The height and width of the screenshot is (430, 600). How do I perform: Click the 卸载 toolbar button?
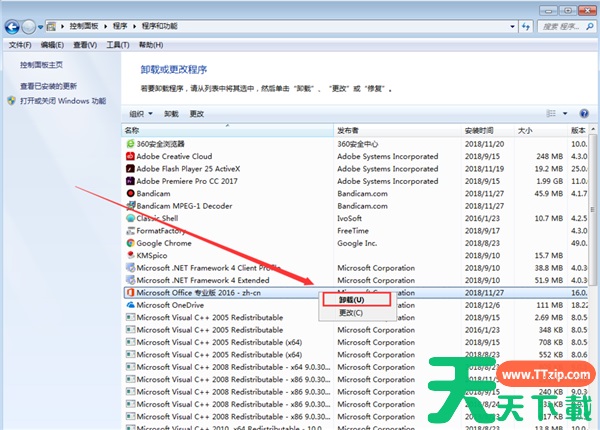pyautogui.click(x=171, y=114)
